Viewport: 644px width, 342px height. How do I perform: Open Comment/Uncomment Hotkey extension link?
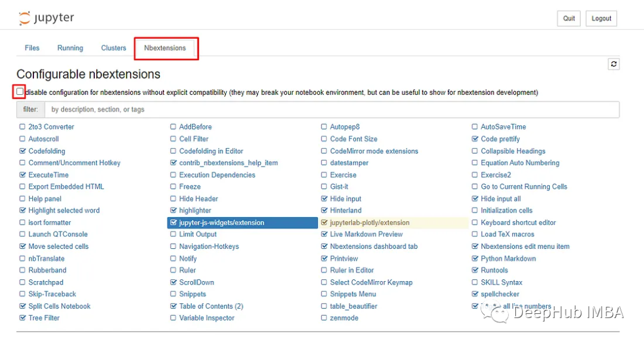[75, 163]
